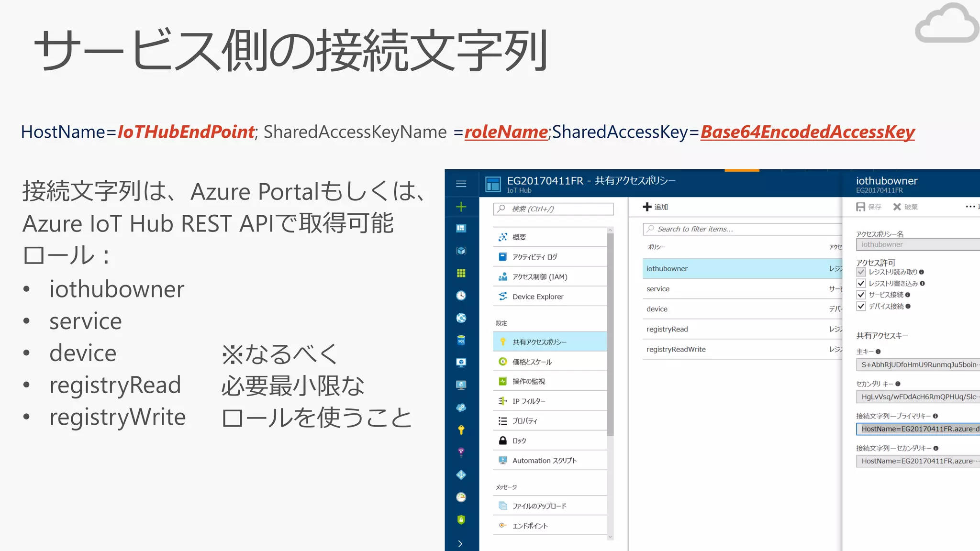980x551 pixels.
Task: Open All resources green grid icon
Action: click(x=461, y=273)
